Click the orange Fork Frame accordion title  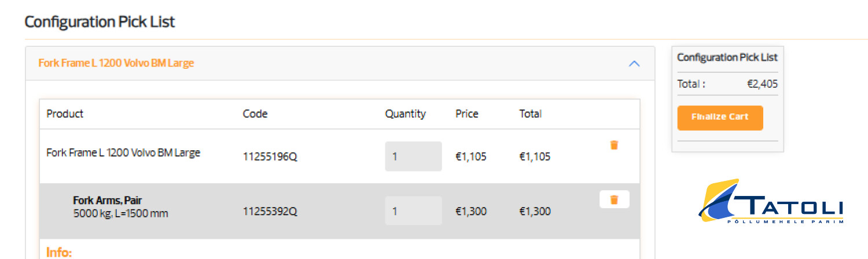116,63
